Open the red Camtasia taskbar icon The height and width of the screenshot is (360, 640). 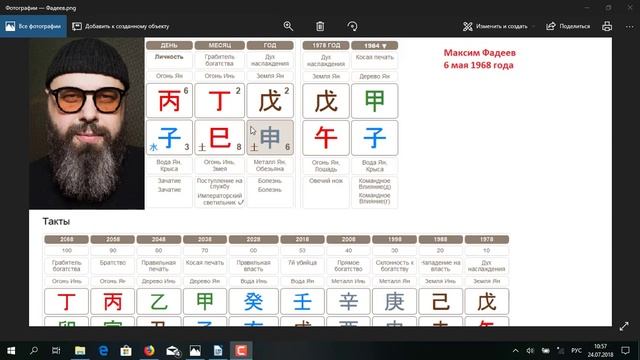[x=241, y=351]
